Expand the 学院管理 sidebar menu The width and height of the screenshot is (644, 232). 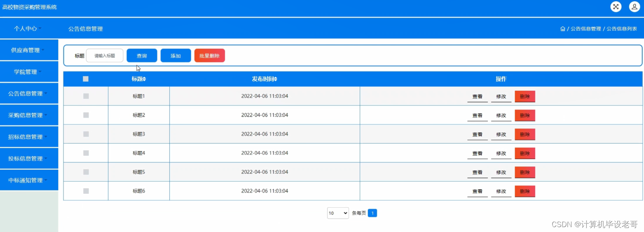tap(29, 72)
